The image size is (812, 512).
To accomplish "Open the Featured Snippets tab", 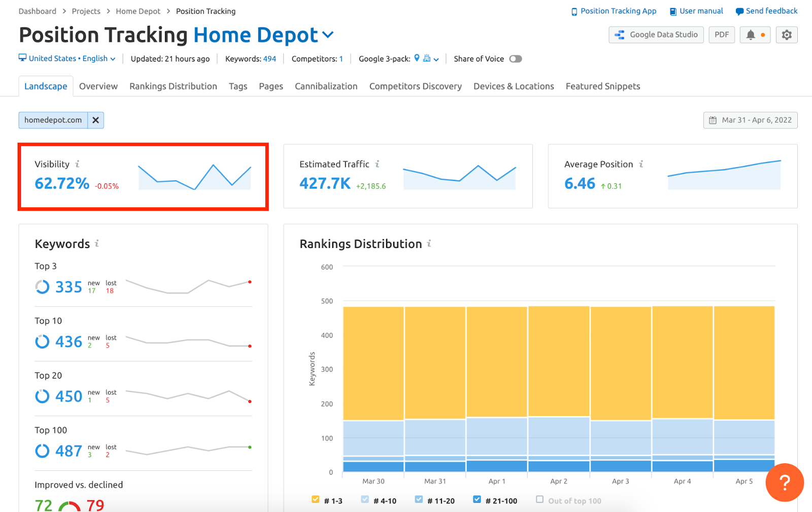I will pyautogui.click(x=603, y=86).
